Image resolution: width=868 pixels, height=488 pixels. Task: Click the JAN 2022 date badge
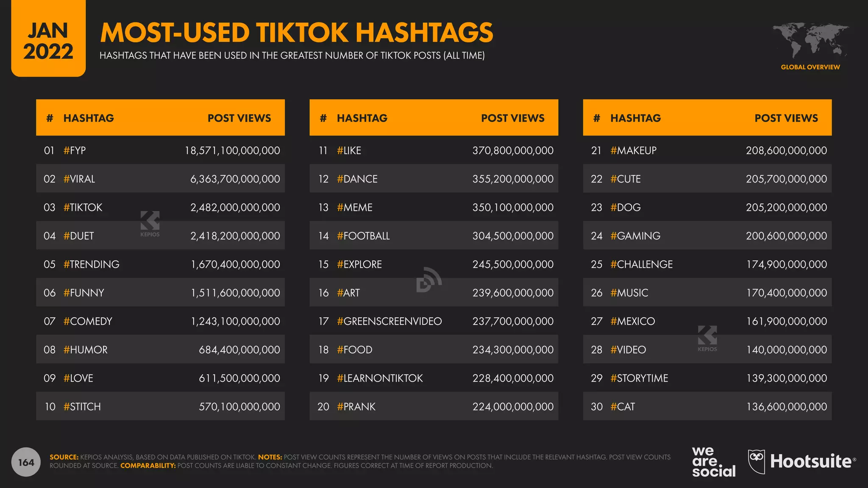pos(48,41)
